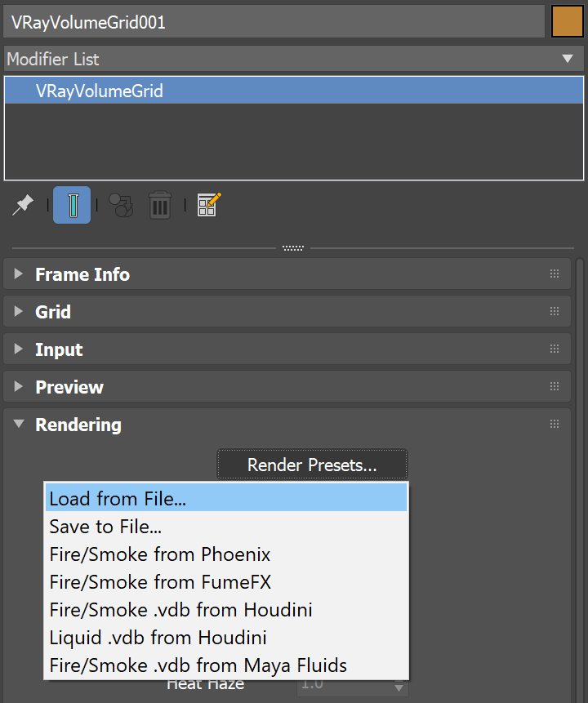Click Remove Modifier trash icon
The image size is (588, 703).
(159, 204)
